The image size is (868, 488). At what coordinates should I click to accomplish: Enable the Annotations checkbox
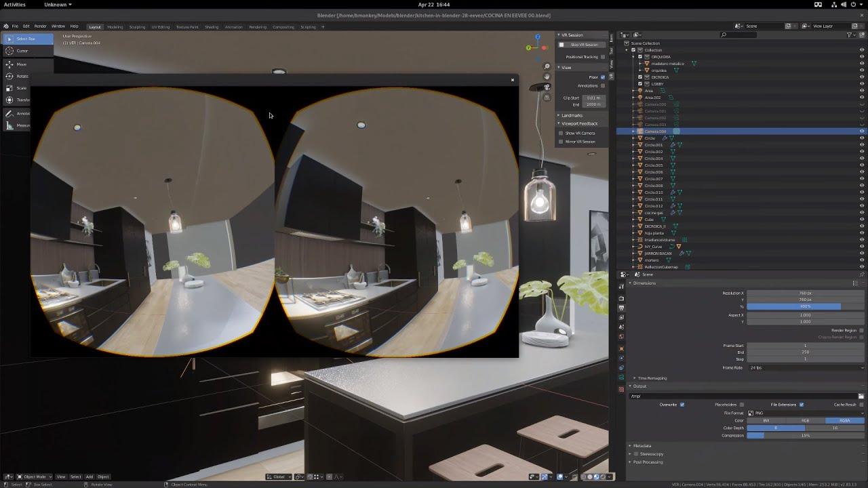tap(603, 86)
